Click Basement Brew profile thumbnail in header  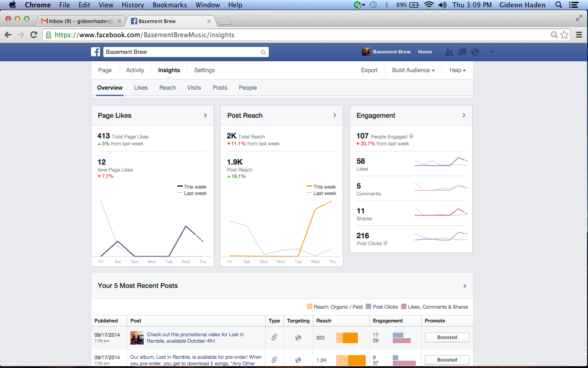pyautogui.click(x=366, y=52)
